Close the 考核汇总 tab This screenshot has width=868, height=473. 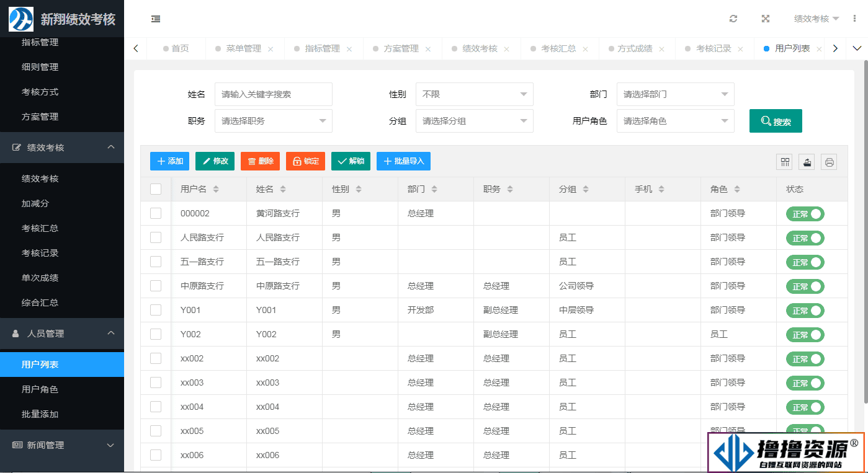pyautogui.click(x=585, y=49)
